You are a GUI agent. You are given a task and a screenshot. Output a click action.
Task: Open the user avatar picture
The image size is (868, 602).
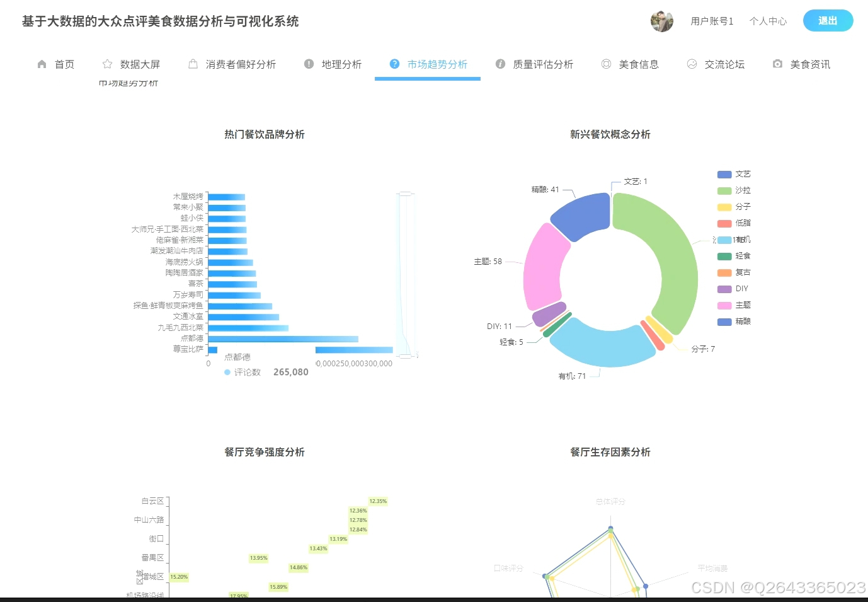click(661, 21)
